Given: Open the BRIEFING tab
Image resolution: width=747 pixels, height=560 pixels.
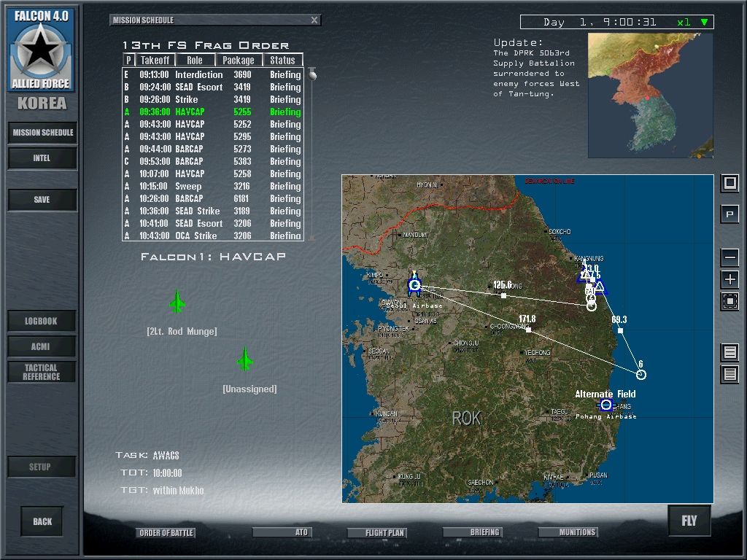Looking at the screenshot, I should click(x=473, y=532).
